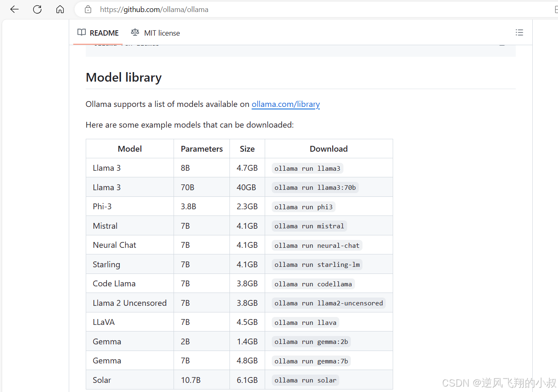Switch to the README tab
This screenshot has width=558, height=392.
(x=98, y=33)
